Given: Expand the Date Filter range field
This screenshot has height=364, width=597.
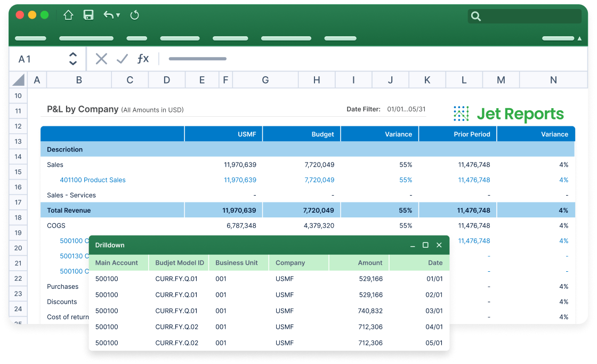Looking at the screenshot, I should tap(405, 109).
